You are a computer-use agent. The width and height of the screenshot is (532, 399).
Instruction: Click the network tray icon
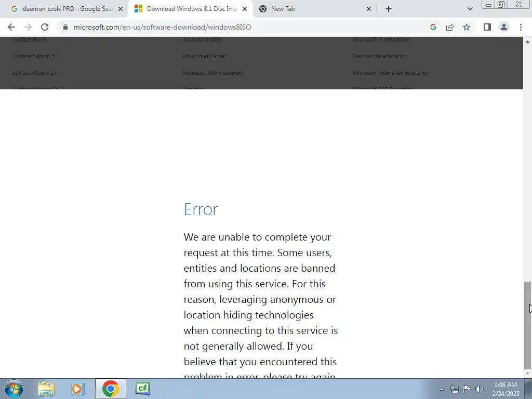(x=454, y=389)
